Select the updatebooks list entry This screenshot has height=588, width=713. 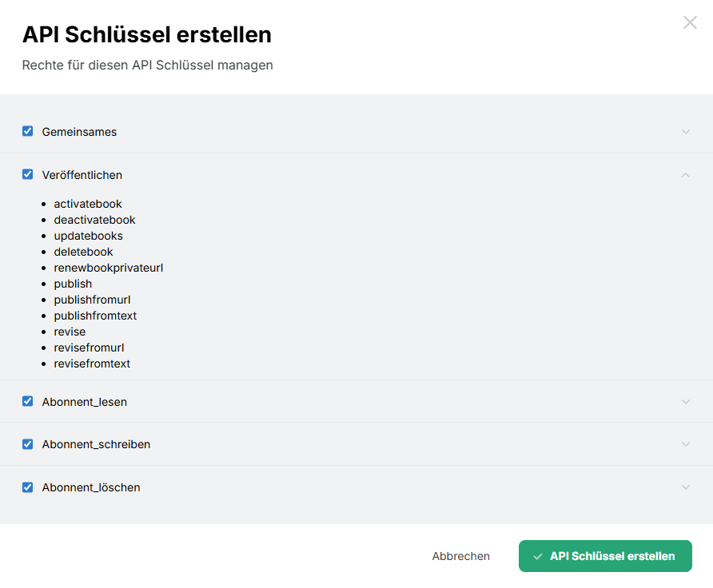tap(88, 236)
